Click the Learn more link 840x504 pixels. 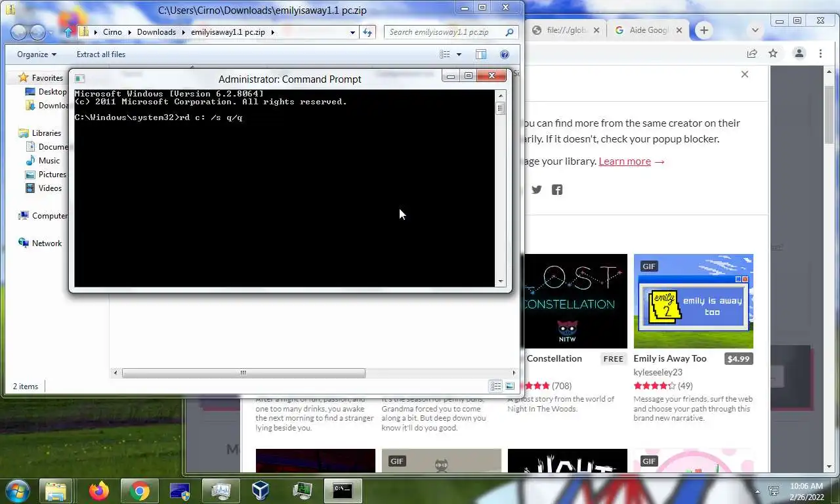click(x=625, y=161)
